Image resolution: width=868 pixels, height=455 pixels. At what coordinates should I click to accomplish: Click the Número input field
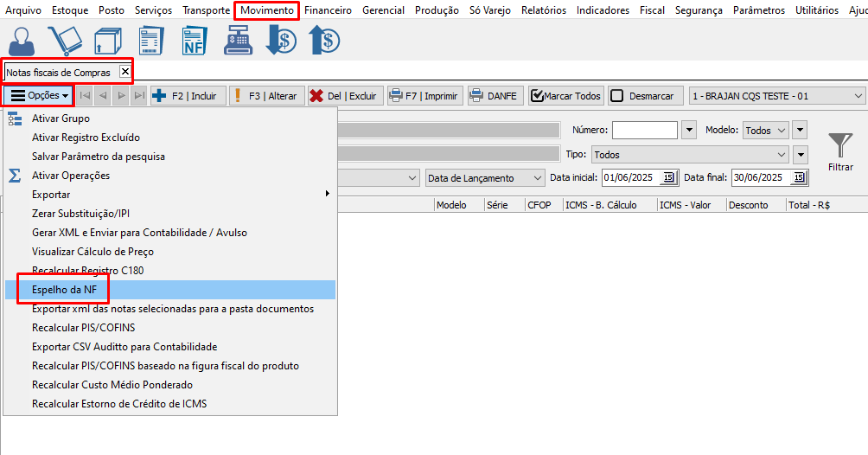click(x=644, y=130)
